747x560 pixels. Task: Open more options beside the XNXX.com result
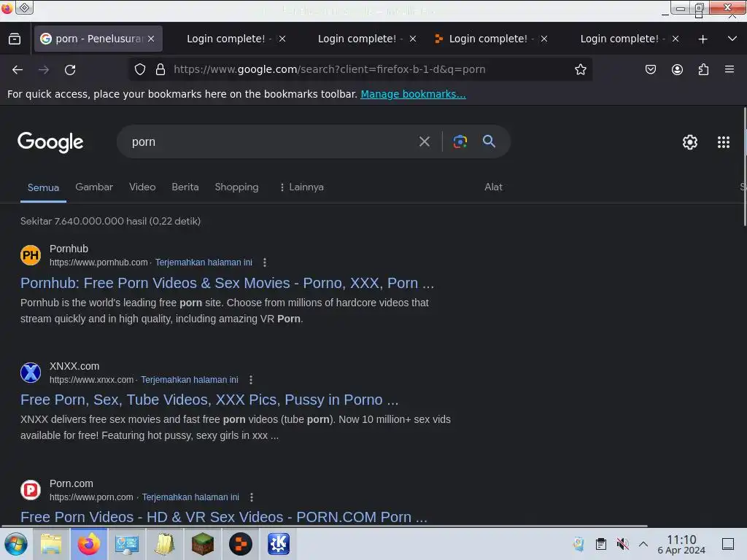tap(251, 379)
